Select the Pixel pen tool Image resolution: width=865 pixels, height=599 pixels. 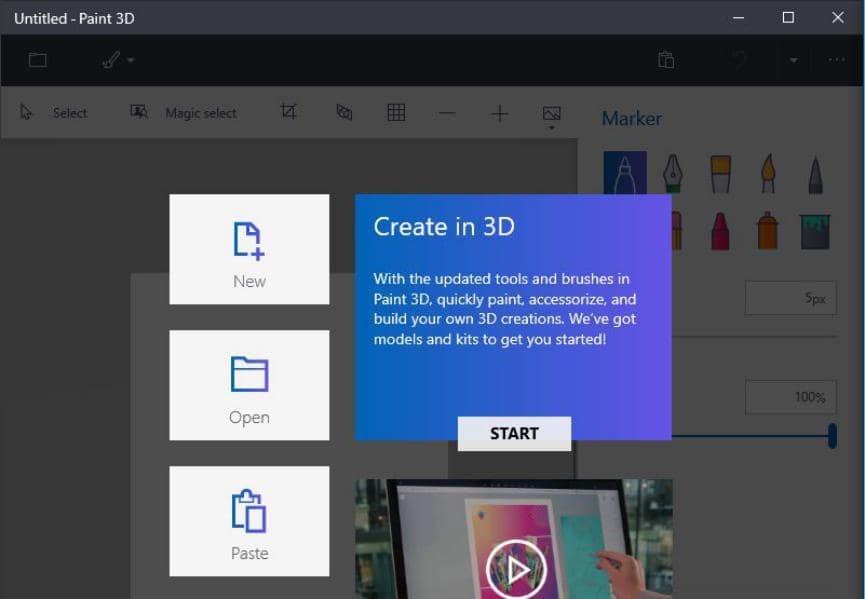pos(815,170)
